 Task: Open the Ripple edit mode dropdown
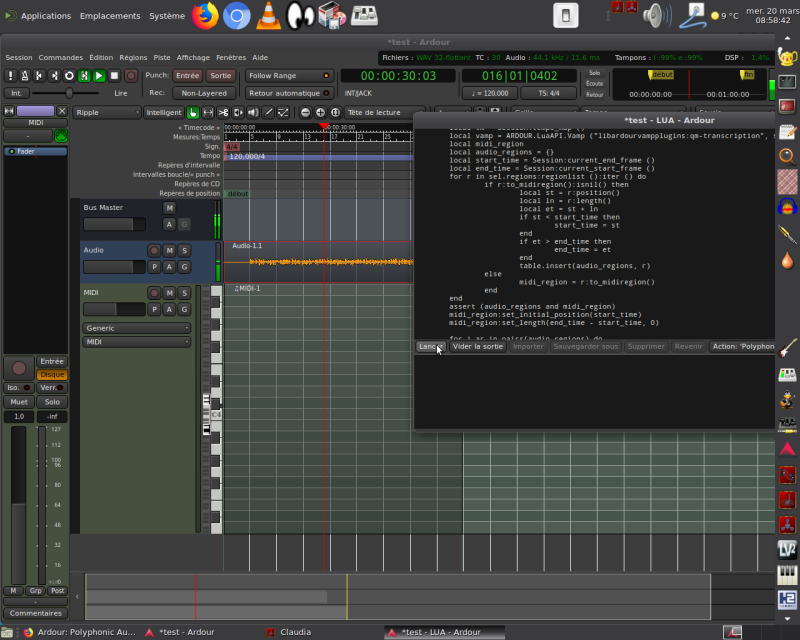[106, 113]
